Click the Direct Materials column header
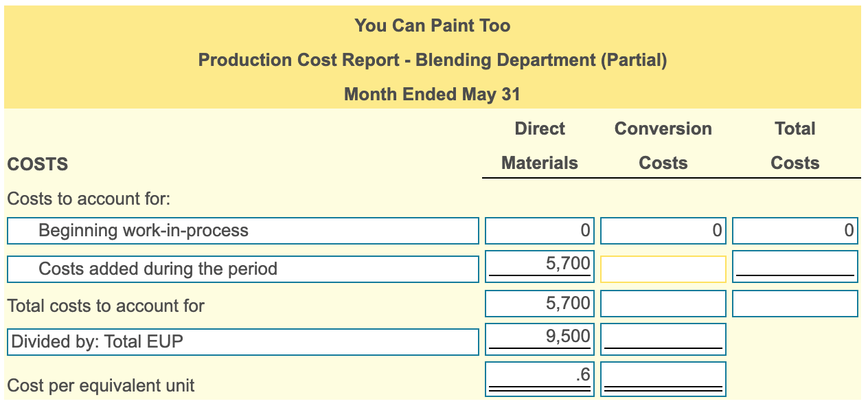The height and width of the screenshot is (408, 868). pyautogui.click(x=540, y=146)
